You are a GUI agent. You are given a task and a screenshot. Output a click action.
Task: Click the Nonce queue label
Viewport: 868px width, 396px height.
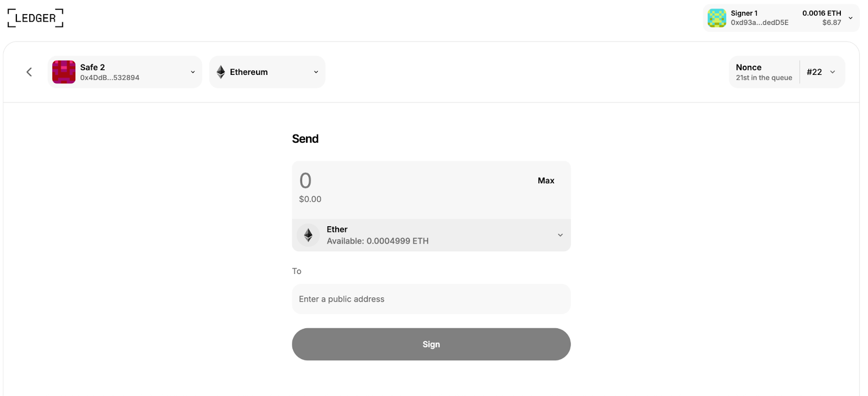coord(764,72)
